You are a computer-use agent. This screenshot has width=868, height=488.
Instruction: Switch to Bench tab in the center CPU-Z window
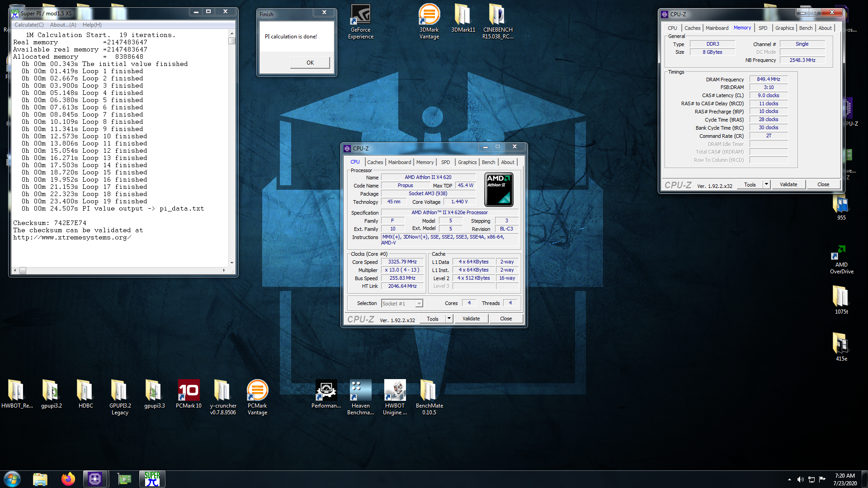(488, 162)
